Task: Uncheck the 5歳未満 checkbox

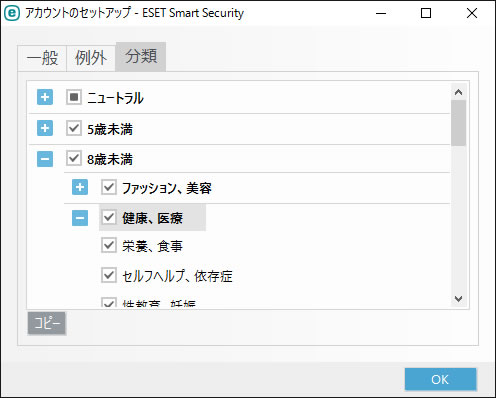Action: (74, 128)
